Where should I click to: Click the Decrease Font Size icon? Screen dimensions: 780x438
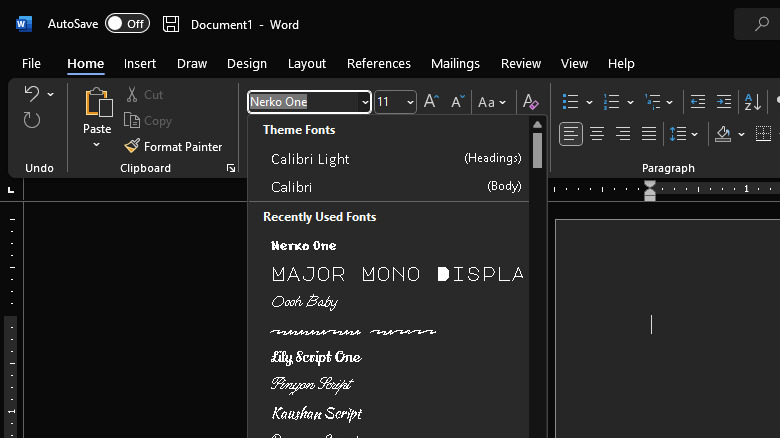[457, 102]
